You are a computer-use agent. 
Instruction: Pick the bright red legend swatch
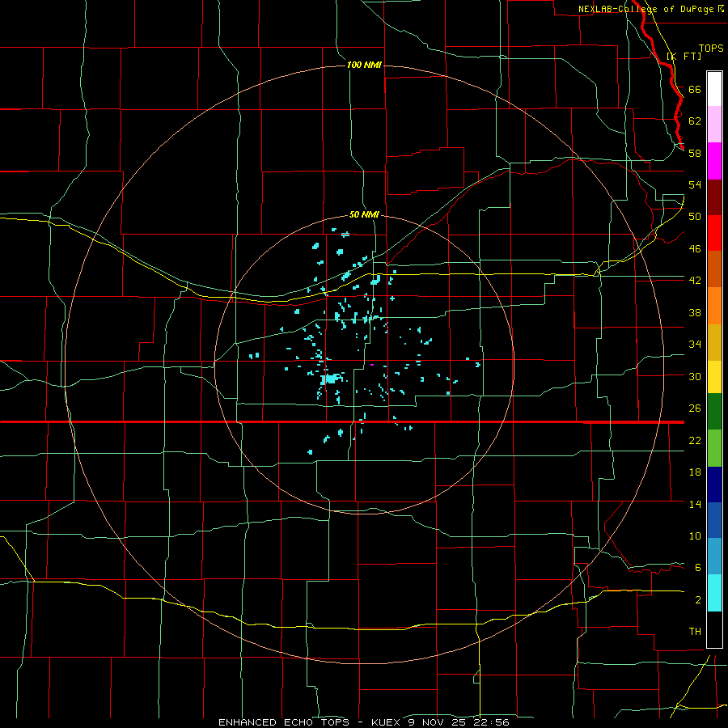(714, 233)
